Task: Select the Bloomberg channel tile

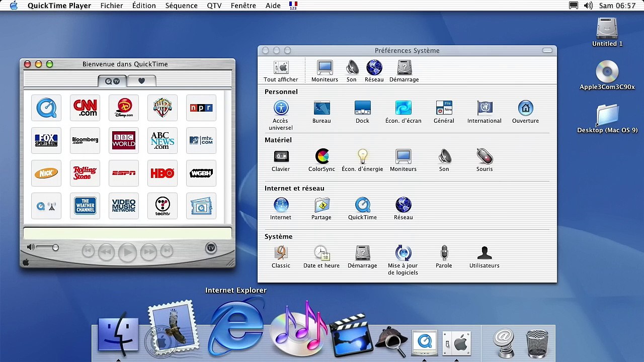Action: click(85, 140)
